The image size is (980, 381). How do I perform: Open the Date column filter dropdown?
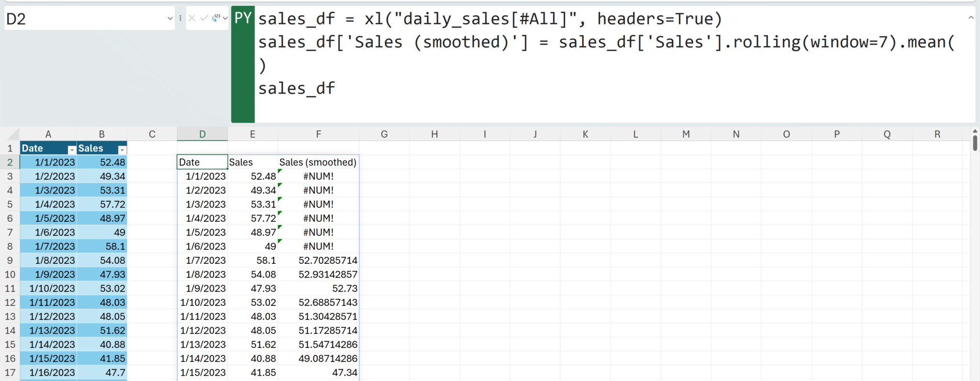click(x=72, y=150)
